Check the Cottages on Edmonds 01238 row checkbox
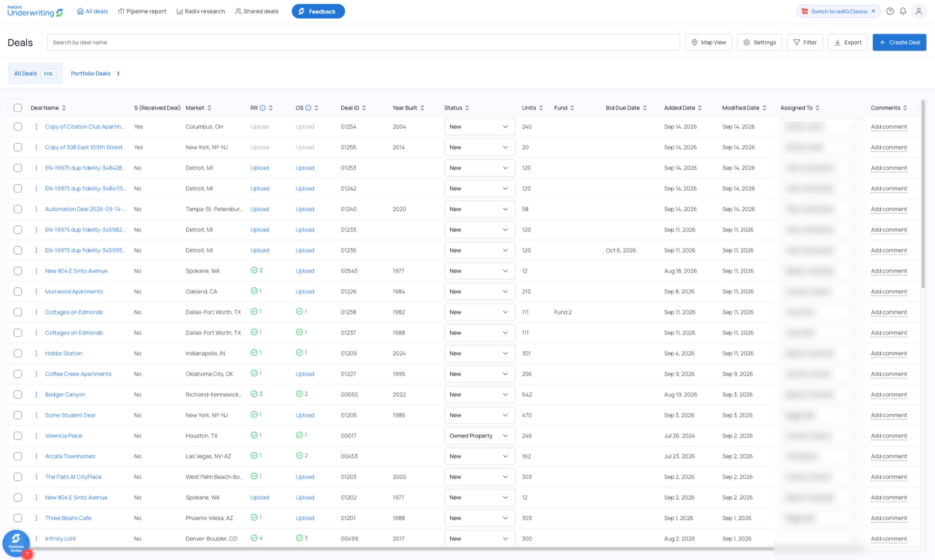935x560 pixels. click(18, 312)
